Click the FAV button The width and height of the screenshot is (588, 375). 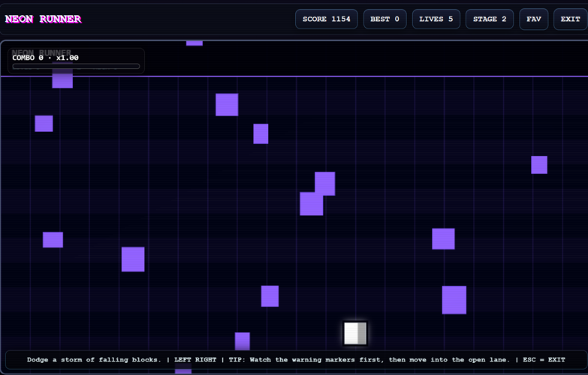click(534, 19)
